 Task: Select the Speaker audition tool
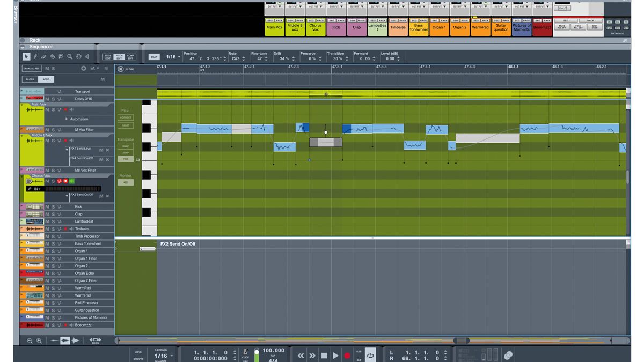click(87, 56)
